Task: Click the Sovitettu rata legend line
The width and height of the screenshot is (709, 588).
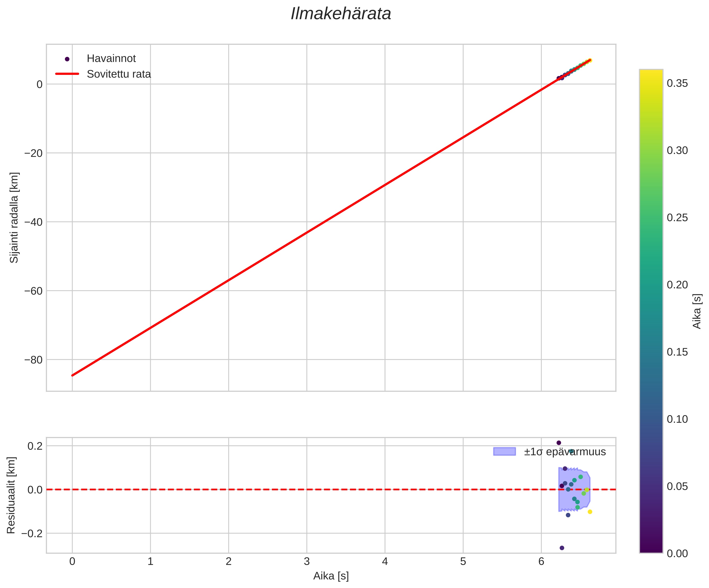Action: pyautogui.click(x=67, y=74)
